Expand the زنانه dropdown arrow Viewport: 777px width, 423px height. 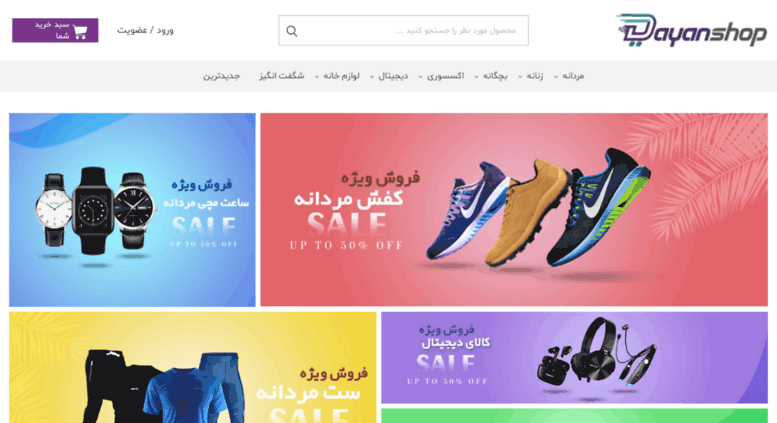[x=520, y=77]
